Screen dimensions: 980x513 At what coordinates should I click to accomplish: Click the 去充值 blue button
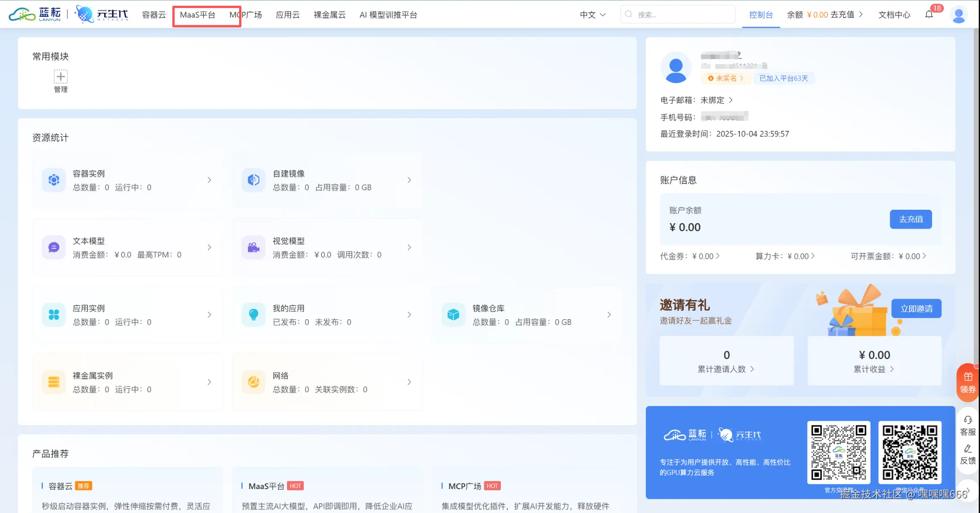click(x=911, y=219)
